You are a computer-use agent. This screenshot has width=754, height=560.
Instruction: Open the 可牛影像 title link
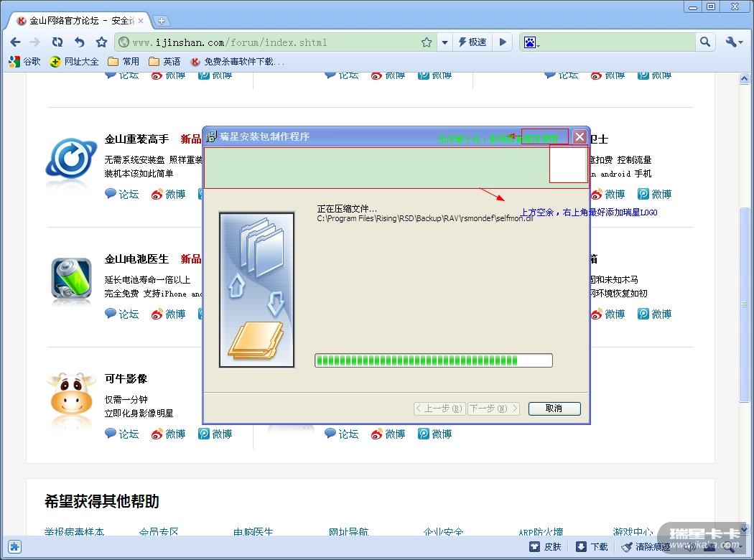pyautogui.click(x=126, y=378)
